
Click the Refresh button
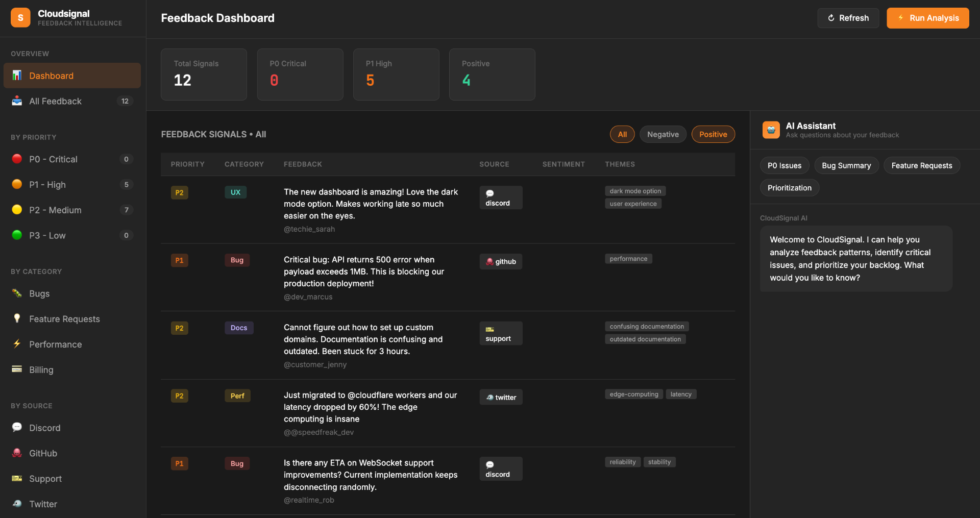pos(848,18)
